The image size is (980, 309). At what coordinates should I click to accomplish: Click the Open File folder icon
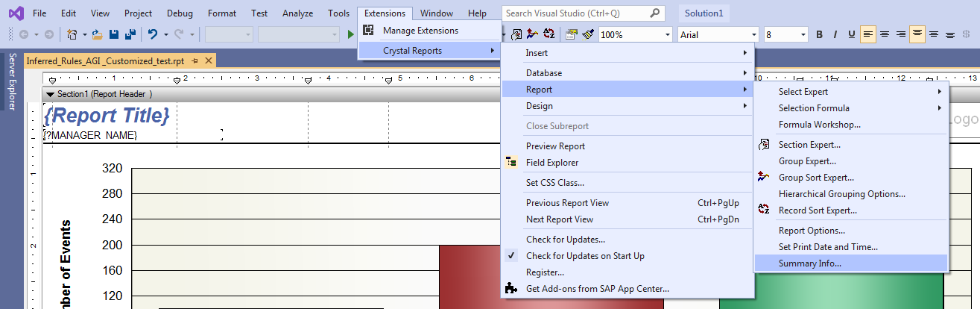tap(98, 34)
